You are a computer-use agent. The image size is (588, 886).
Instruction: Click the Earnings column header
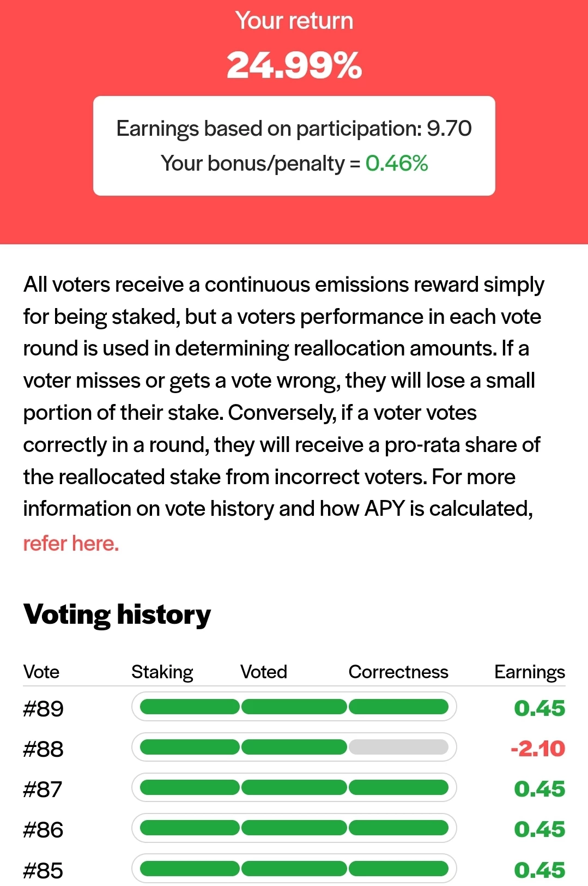530,672
